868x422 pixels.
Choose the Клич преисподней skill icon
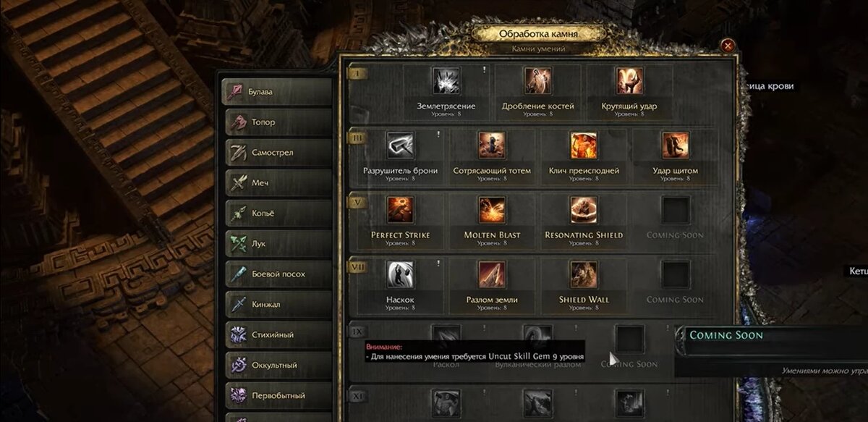[584, 145]
